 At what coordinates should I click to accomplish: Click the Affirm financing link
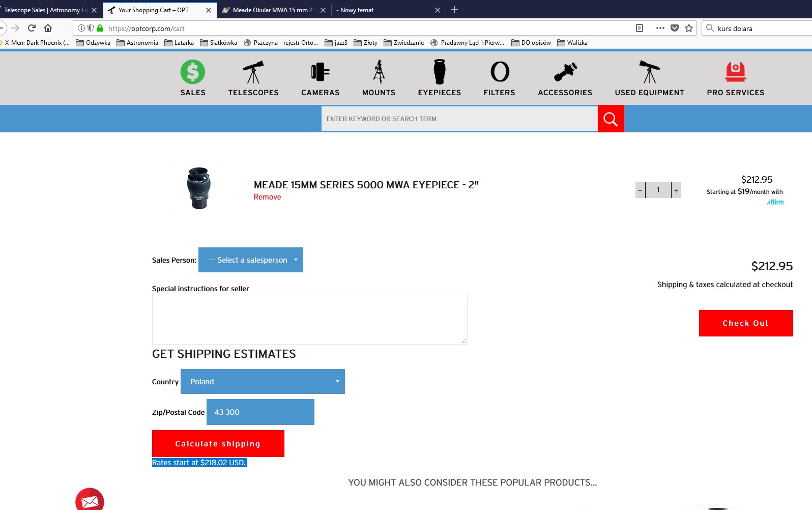775,202
